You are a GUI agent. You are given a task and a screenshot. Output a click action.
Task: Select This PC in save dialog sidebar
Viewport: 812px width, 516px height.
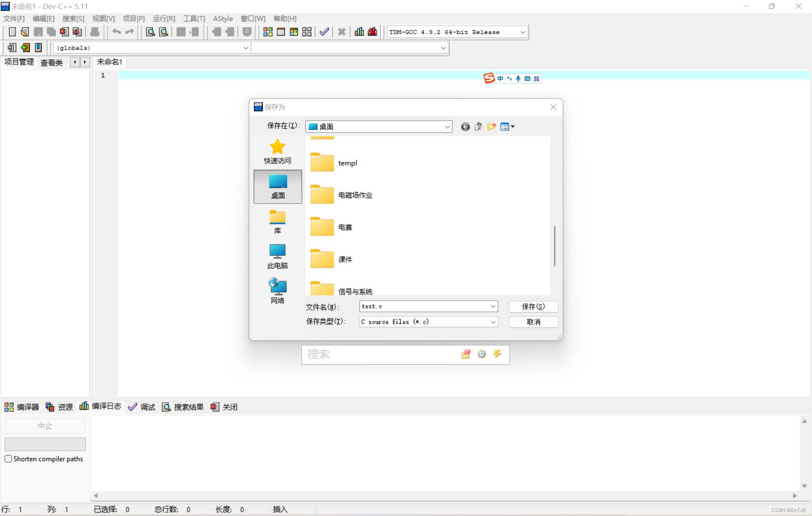tap(278, 256)
